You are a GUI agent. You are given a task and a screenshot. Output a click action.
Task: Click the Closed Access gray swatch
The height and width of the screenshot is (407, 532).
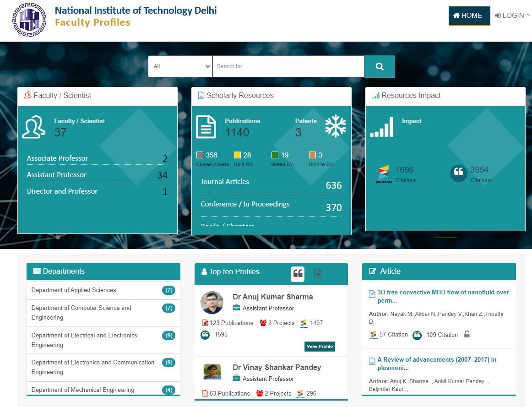click(200, 155)
